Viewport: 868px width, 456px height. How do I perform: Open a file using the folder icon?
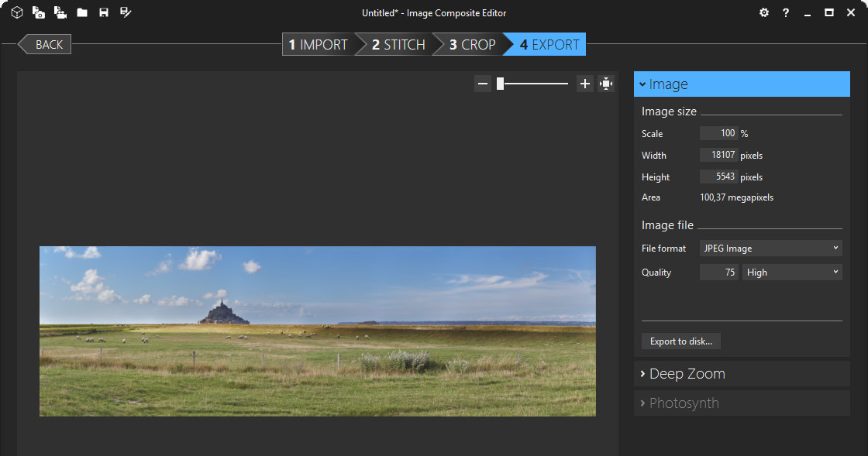pyautogui.click(x=82, y=12)
